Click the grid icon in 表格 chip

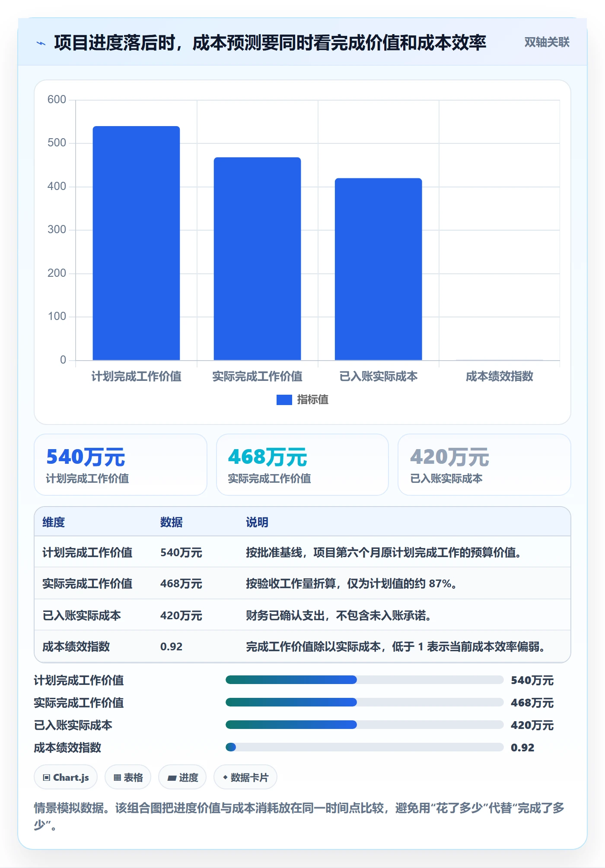point(117,778)
